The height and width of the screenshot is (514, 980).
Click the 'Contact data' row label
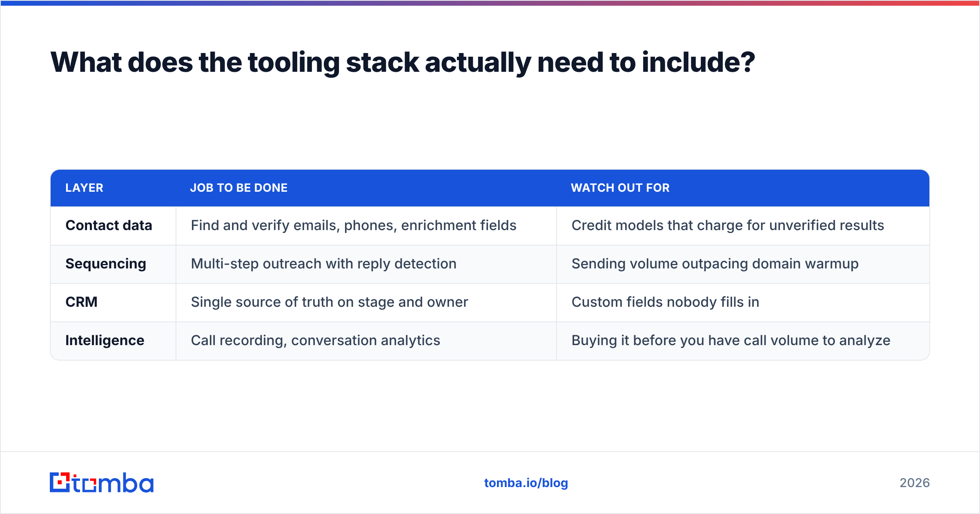click(x=109, y=225)
